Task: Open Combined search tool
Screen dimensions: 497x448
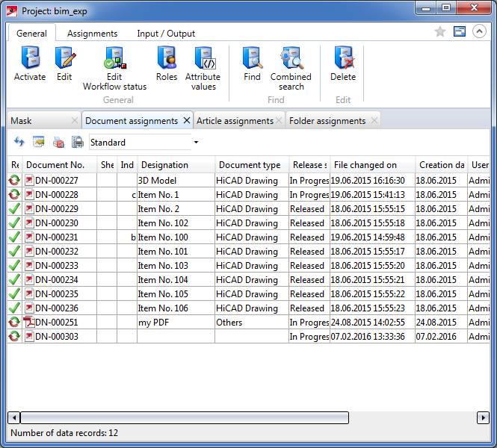Action: point(291,68)
